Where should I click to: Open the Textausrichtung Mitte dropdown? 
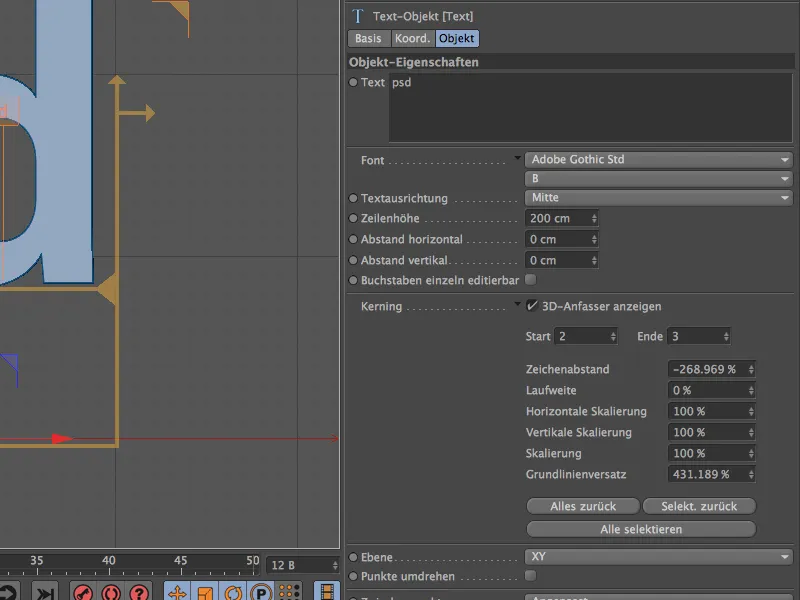659,197
